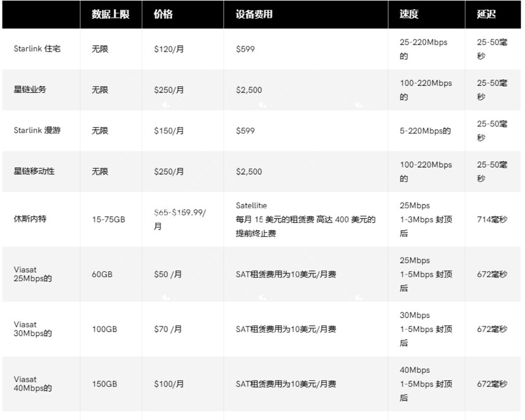This screenshot has height=420, width=525.
Task: Click "$250/月" in the 星链移动性 row
Action: [x=168, y=172]
